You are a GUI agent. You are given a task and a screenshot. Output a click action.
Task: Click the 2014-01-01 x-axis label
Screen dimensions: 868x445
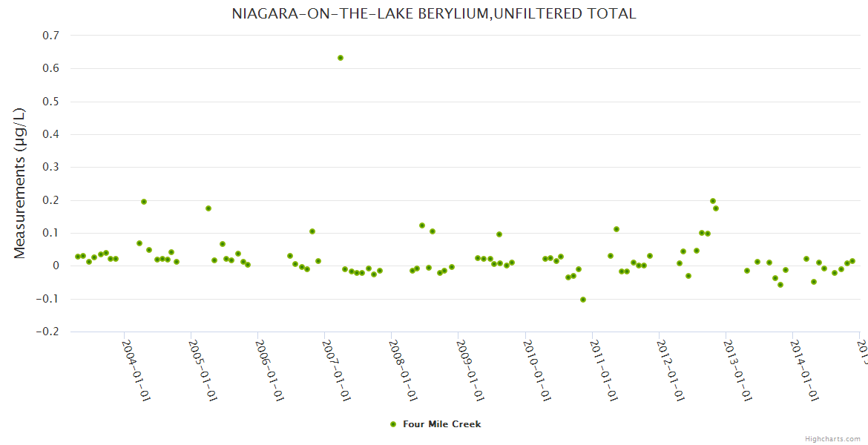click(804, 369)
